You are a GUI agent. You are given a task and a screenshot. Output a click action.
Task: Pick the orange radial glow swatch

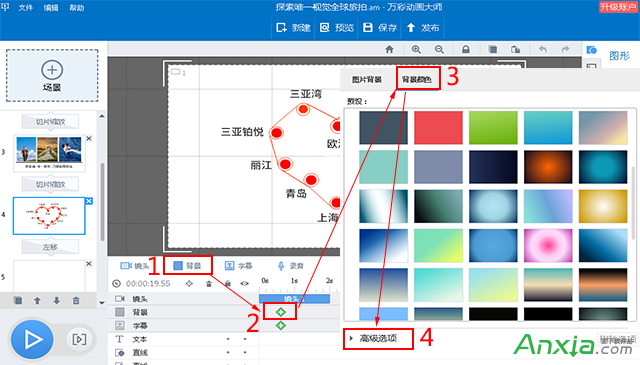pos(548,167)
